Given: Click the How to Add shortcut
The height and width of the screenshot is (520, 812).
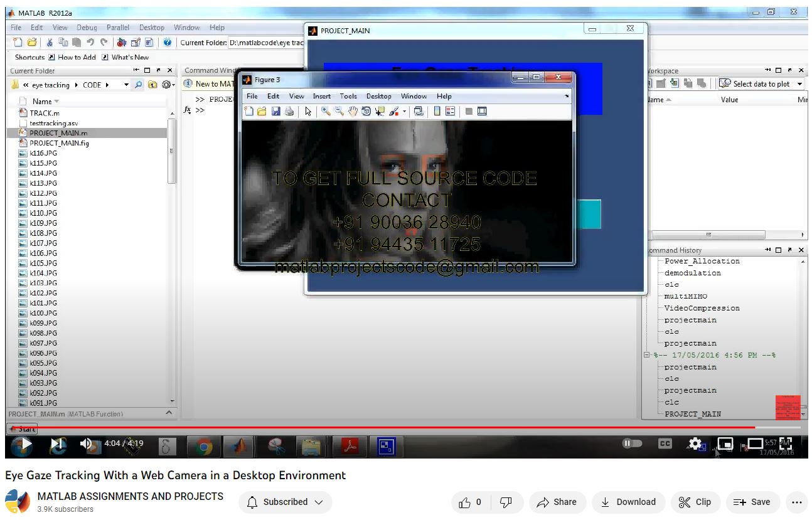Looking at the screenshot, I should tap(72, 57).
